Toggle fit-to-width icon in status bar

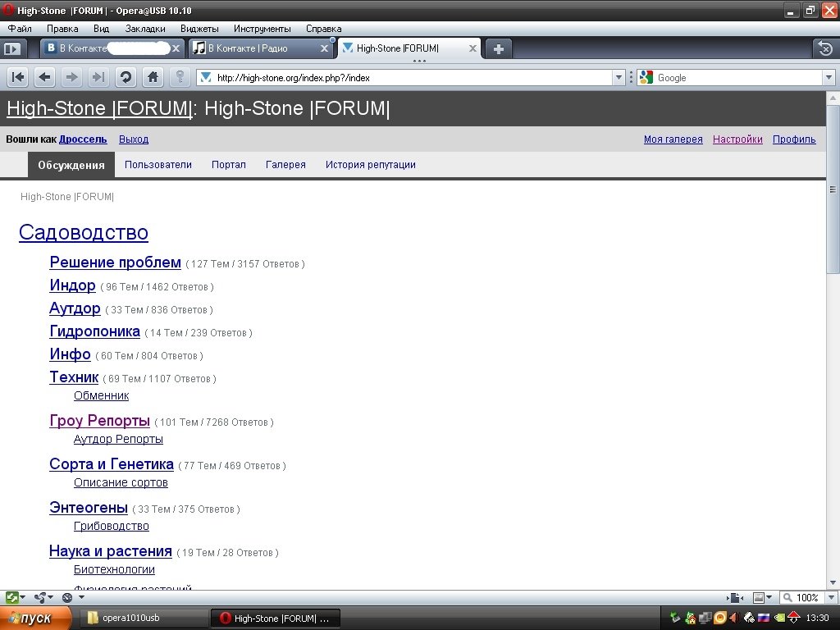(x=736, y=597)
